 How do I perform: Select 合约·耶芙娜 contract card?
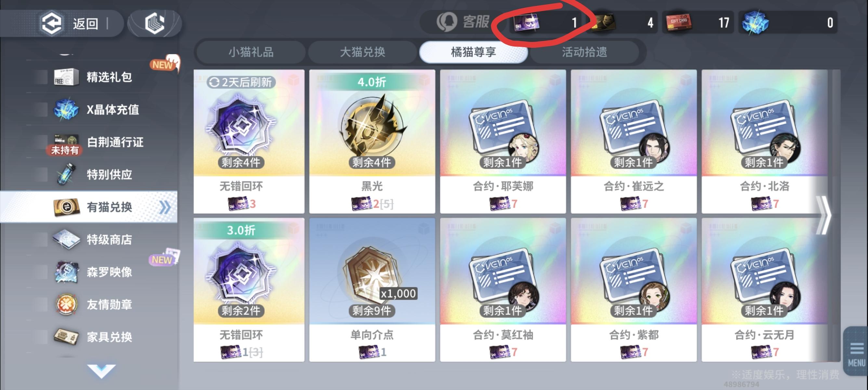click(503, 141)
